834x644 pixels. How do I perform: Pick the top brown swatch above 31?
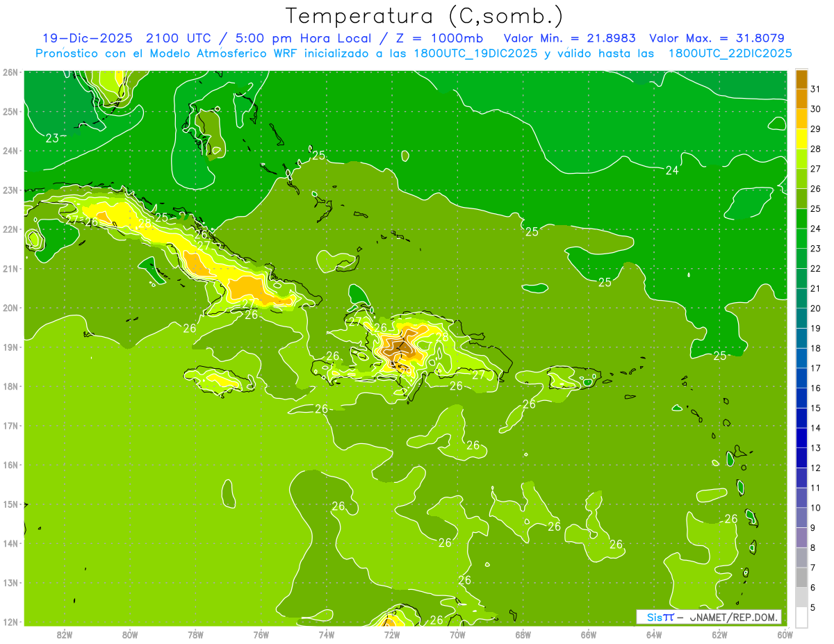pyautogui.click(x=801, y=79)
